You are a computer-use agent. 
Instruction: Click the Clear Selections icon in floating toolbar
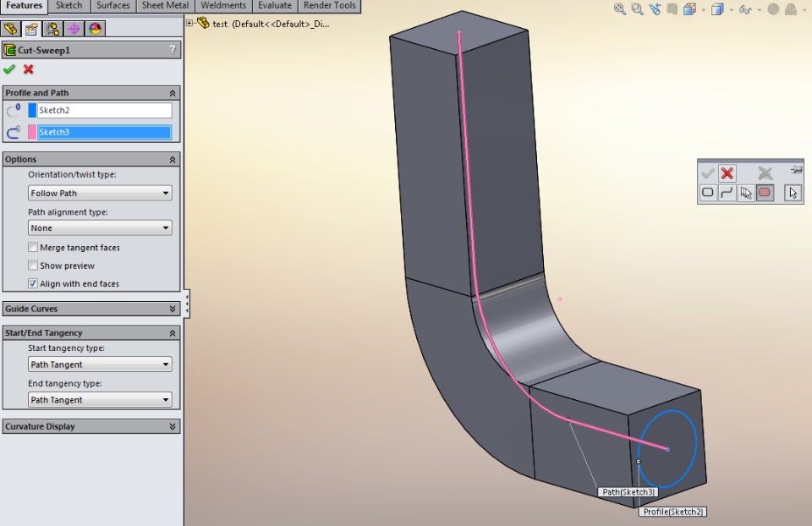pos(765,173)
